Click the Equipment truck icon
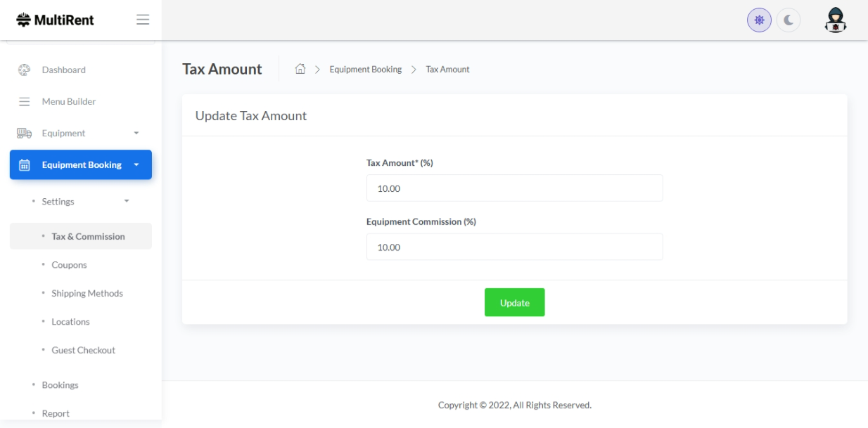Viewport: 868px width, 428px height. point(24,133)
